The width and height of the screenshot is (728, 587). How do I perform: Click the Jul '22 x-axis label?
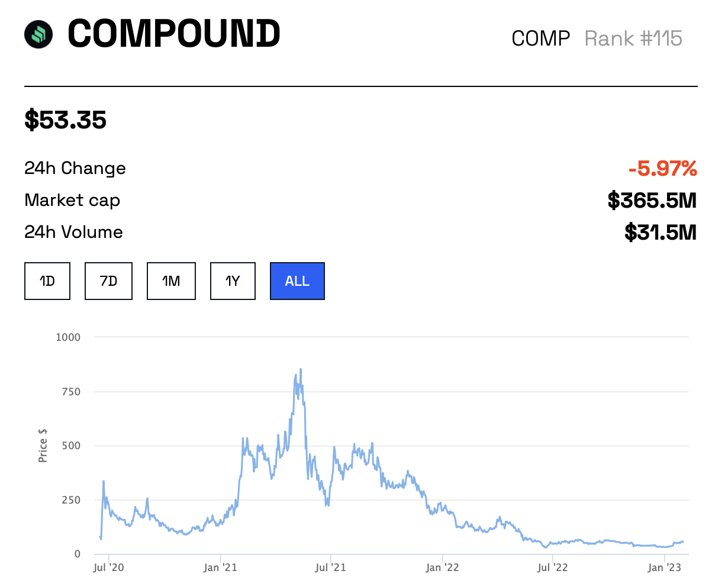(x=552, y=568)
